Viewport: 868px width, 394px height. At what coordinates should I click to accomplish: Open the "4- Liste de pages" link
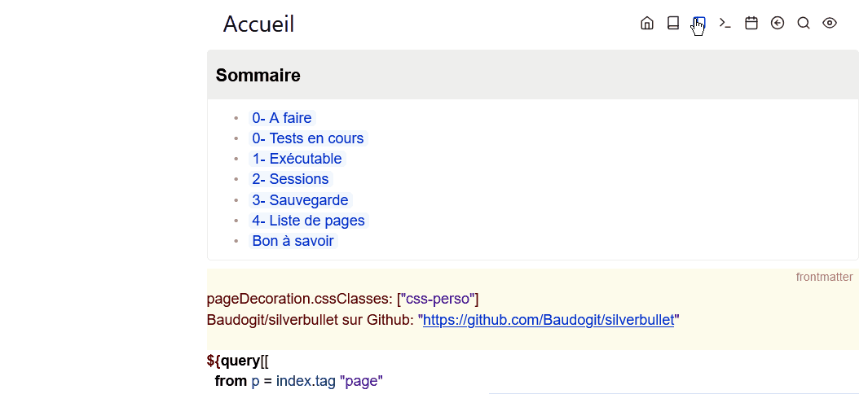[x=308, y=221]
